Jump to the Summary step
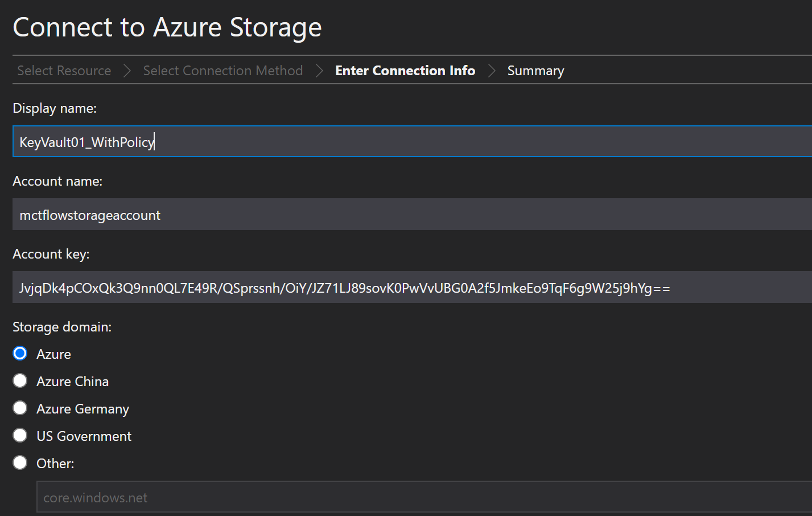The width and height of the screenshot is (812, 516). tap(535, 71)
